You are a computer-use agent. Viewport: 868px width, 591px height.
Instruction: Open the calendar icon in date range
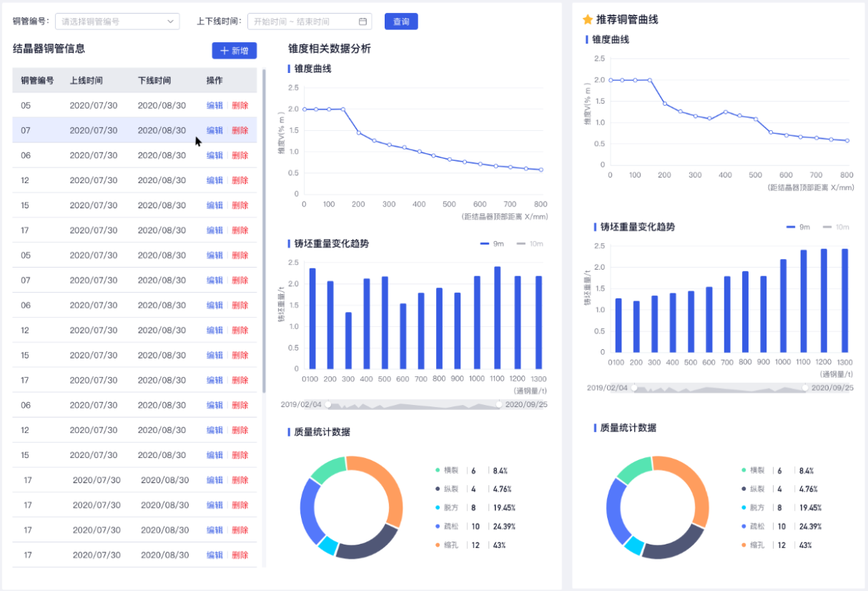pos(363,21)
